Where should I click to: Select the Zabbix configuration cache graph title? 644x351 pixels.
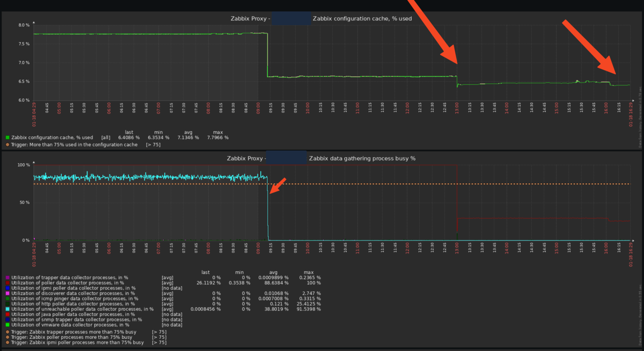coord(321,18)
